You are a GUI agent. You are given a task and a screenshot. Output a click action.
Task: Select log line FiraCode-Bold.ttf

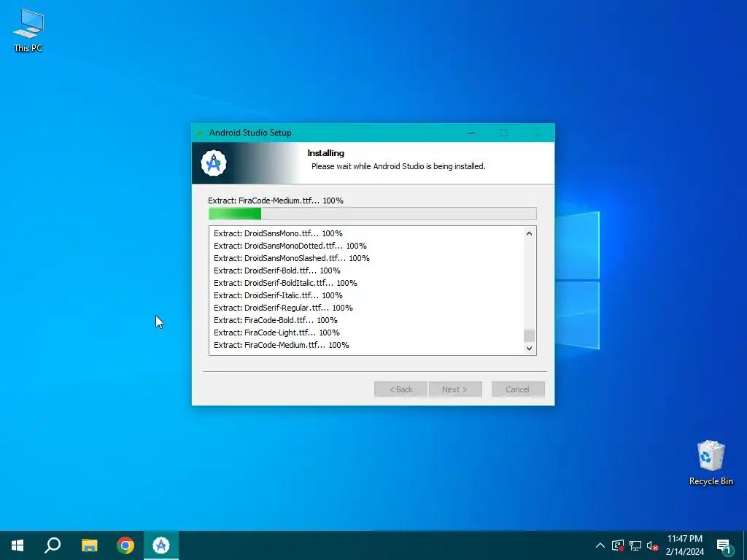click(275, 320)
